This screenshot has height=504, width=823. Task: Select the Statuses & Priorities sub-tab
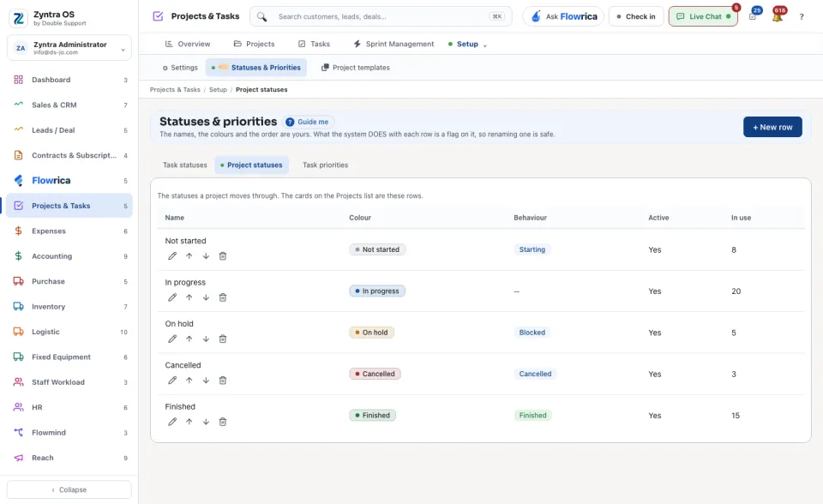pos(256,68)
